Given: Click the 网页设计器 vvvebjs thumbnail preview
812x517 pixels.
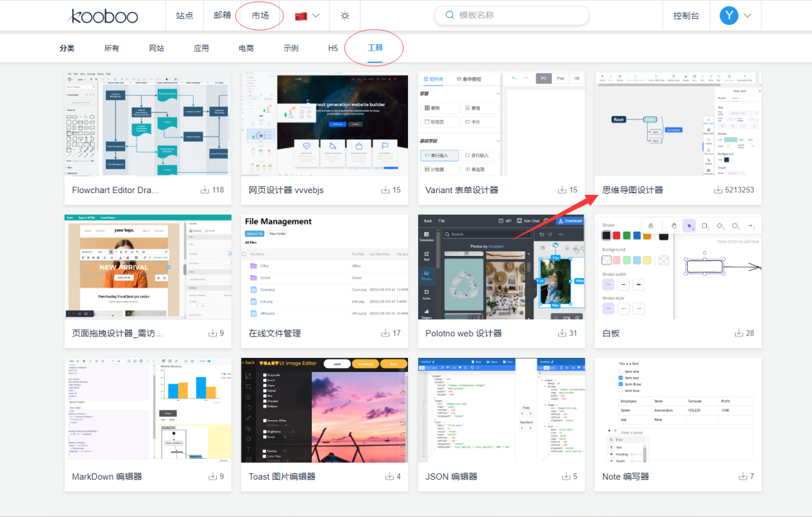Looking at the screenshot, I should (x=324, y=124).
